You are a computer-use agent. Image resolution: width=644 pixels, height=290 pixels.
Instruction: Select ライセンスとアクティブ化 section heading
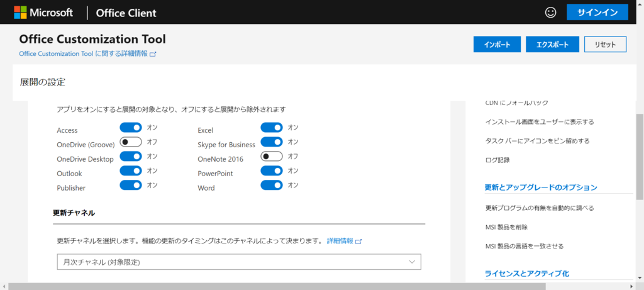[527, 274]
